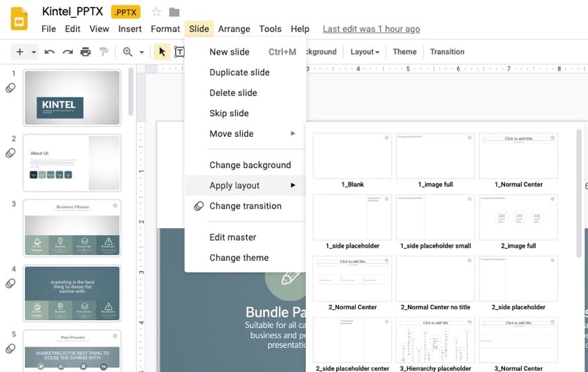Screen dimensions: 588x372
Task: Redo the last action
Action: tap(67, 52)
